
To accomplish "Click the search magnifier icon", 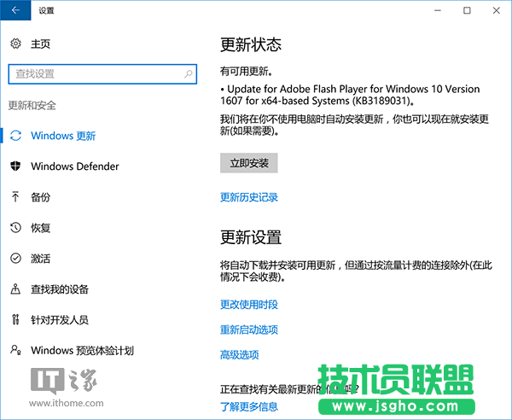I will (189, 74).
